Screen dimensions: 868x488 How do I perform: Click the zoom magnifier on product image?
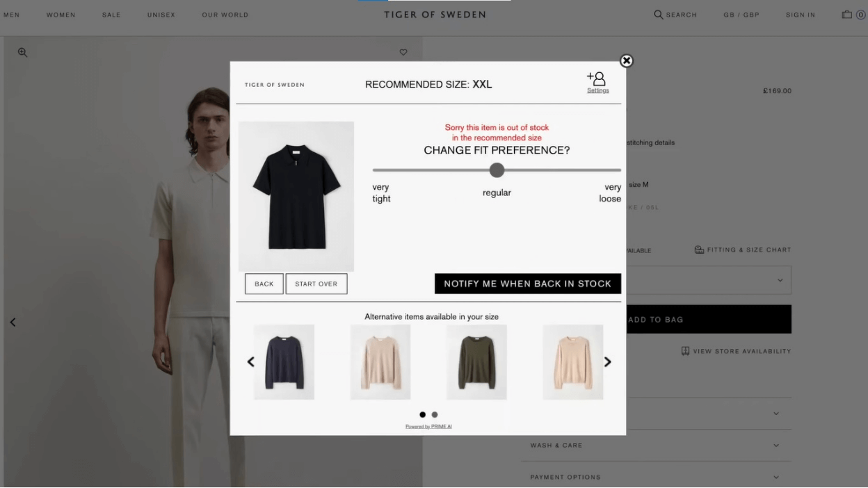22,52
